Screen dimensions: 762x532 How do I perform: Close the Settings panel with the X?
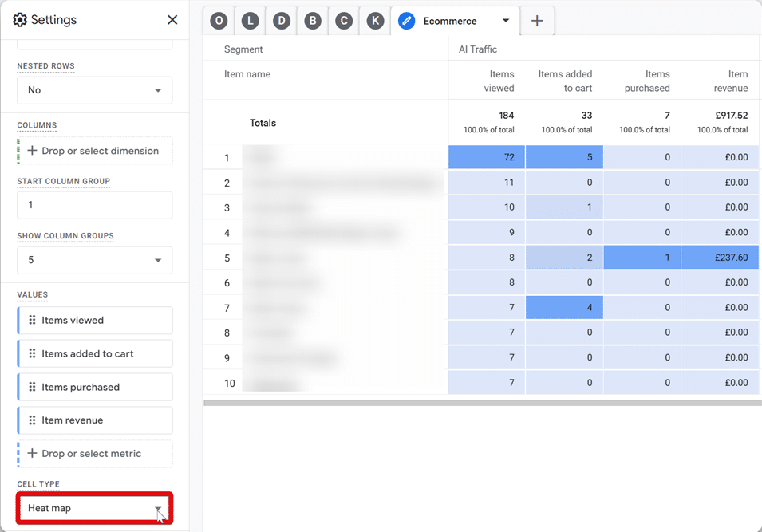coord(172,20)
